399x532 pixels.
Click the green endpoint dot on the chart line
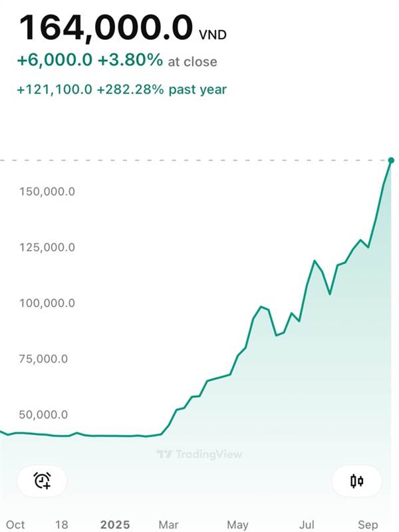[x=391, y=160]
